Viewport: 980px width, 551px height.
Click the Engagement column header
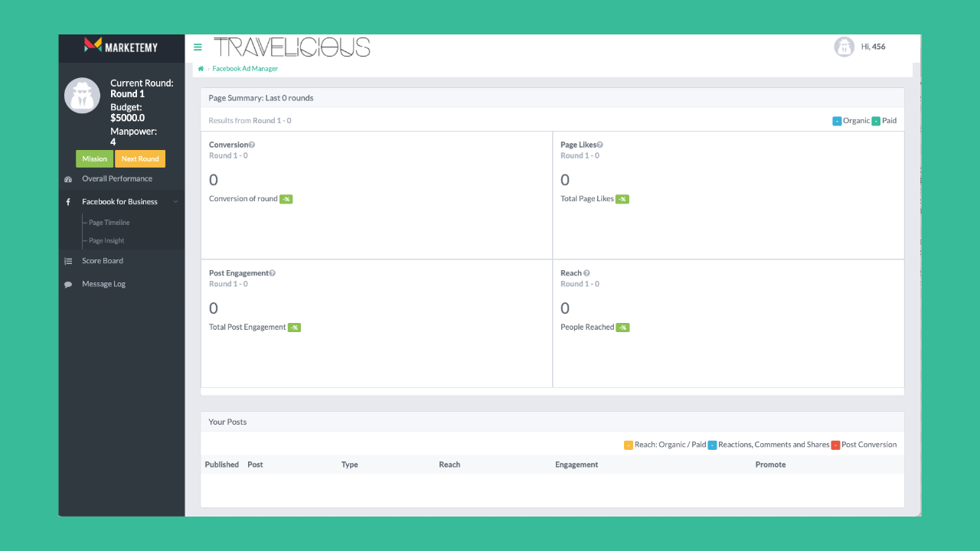coord(577,465)
